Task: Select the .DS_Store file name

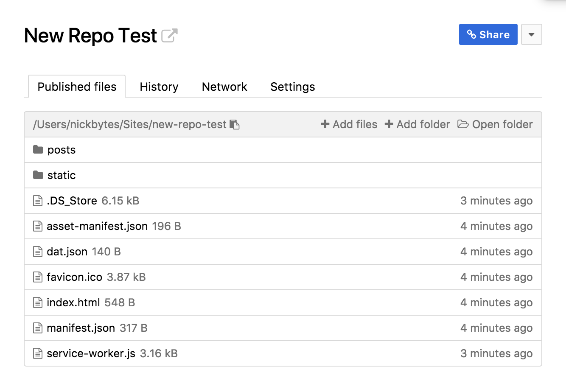Action: (x=72, y=201)
